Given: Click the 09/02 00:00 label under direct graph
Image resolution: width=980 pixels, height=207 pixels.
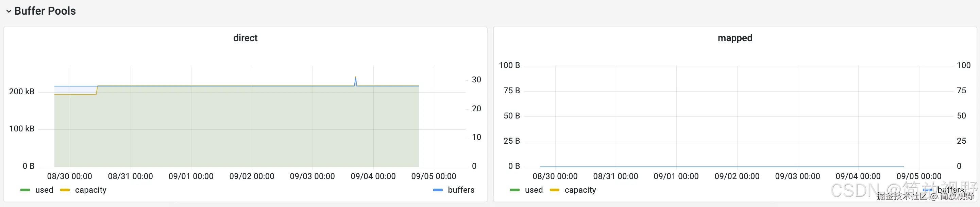Looking at the screenshot, I should point(252,176).
